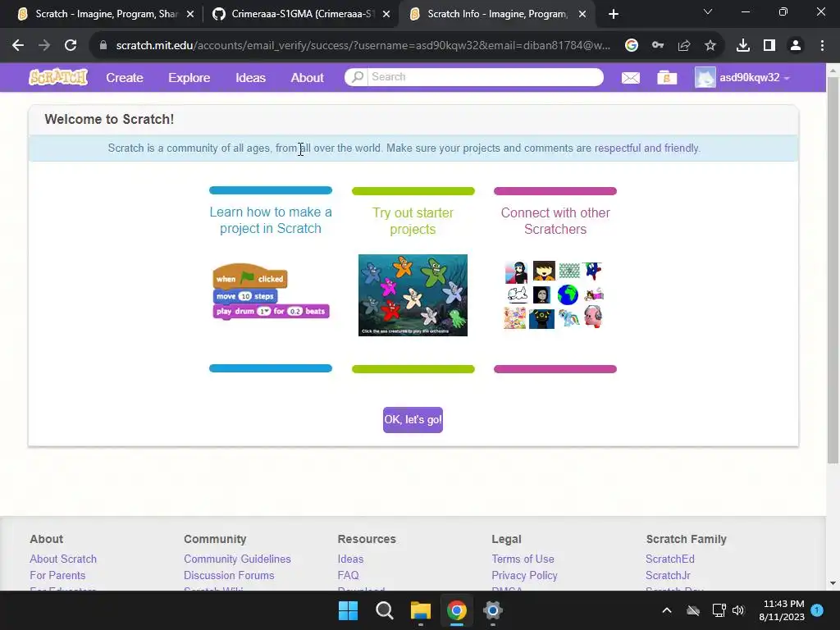Open Try out starter projects link
The width and height of the screenshot is (840, 630).
click(x=413, y=221)
